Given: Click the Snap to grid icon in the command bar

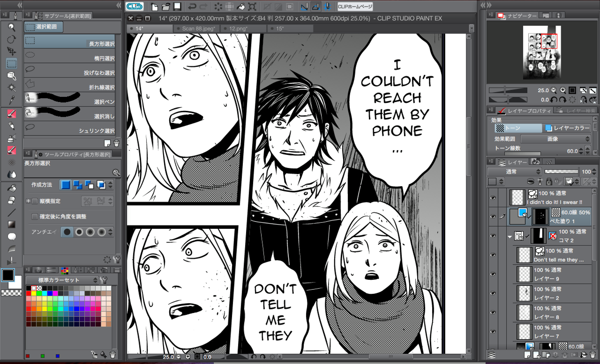Looking at the screenshot, I should click(327, 6).
